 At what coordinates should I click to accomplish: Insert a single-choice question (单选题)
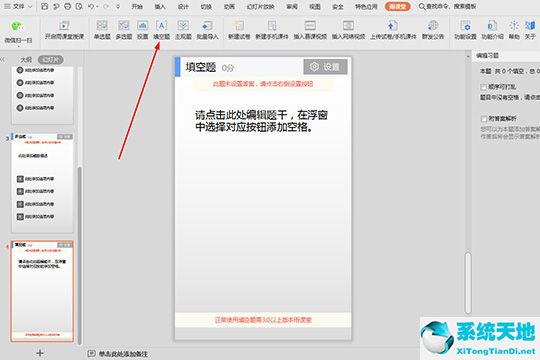tap(102, 30)
